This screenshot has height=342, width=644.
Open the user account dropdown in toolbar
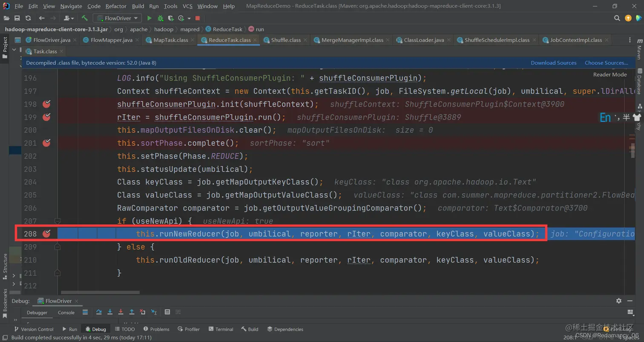tap(69, 18)
